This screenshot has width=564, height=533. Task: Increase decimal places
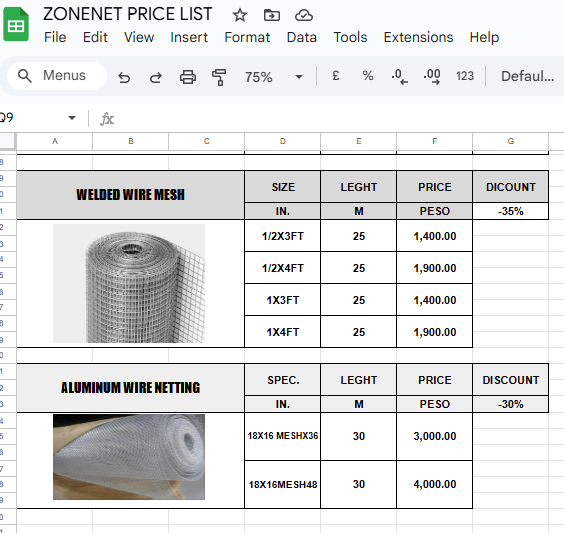coord(432,77)
